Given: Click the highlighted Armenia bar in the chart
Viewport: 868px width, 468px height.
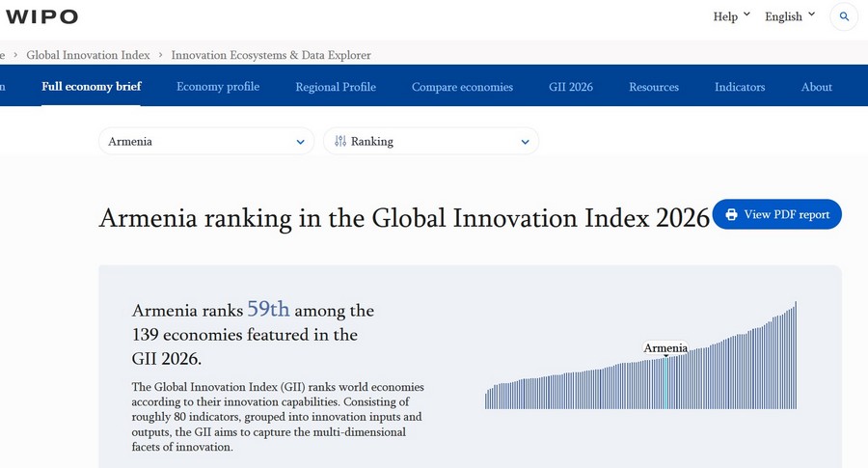Looking at the screenshot, I should click(x=665, y=383).
